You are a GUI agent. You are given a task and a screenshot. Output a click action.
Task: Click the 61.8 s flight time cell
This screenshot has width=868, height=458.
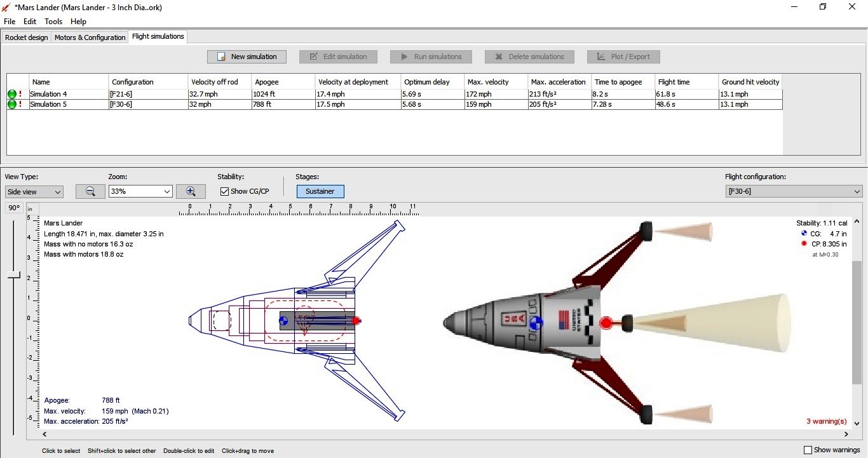click(687, 94)
